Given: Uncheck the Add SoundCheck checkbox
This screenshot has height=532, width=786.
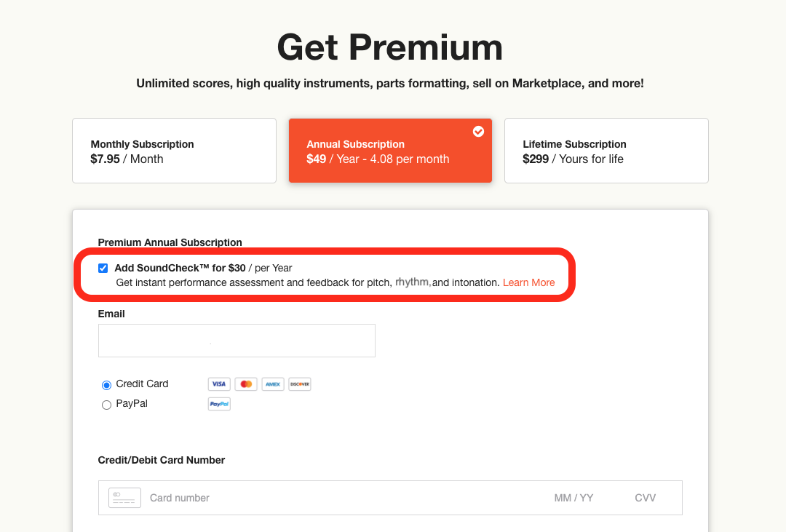Looking at the screenshot, I should coord(103,269).
